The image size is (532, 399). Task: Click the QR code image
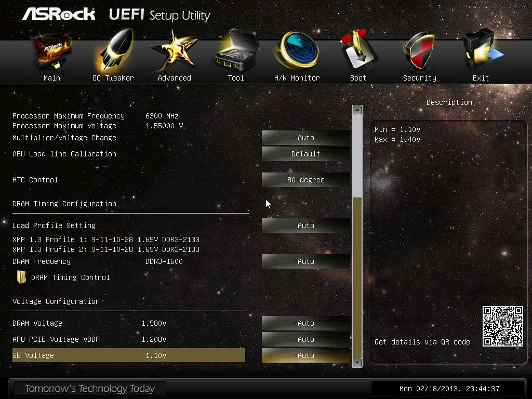503,326
